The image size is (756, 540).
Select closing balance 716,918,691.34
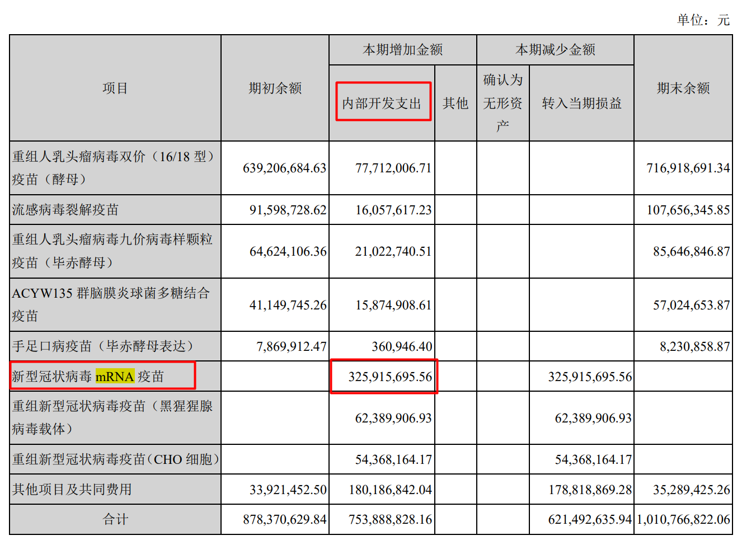688,168
